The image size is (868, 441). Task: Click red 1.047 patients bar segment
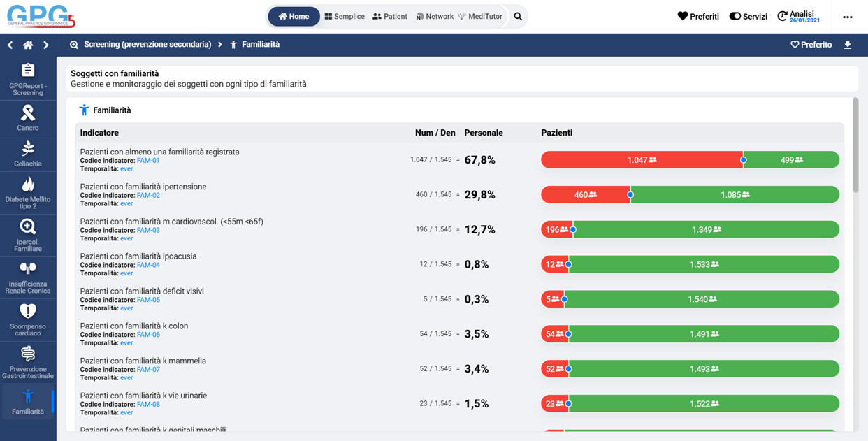pyautogui.click(x=641, y=160)
